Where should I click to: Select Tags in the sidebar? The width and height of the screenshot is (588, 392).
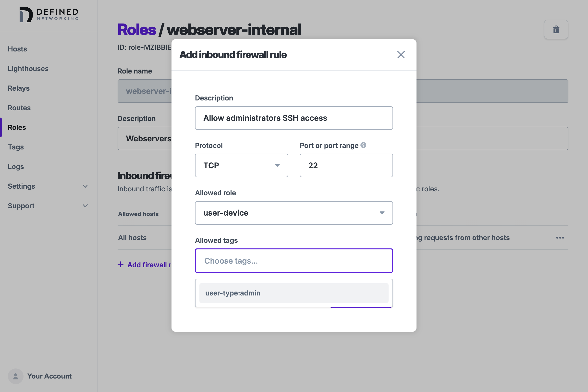(x=15, y=147)
